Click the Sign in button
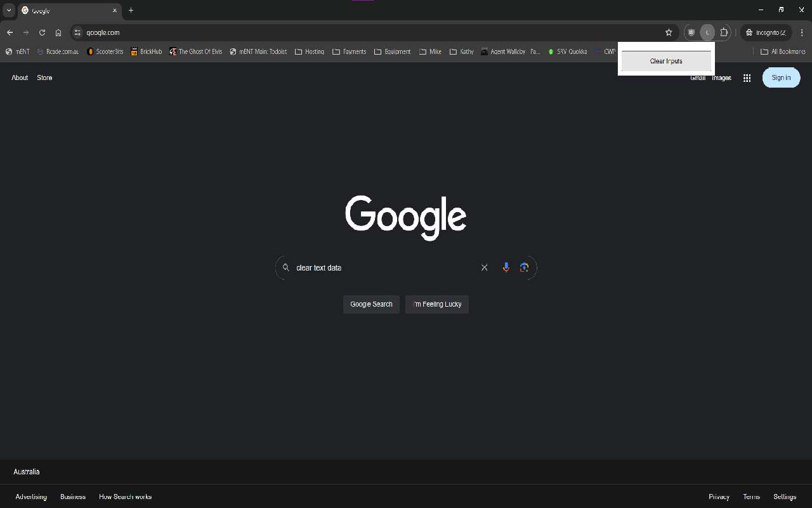This screenshot has width=812, height=508. coord(781,77)
